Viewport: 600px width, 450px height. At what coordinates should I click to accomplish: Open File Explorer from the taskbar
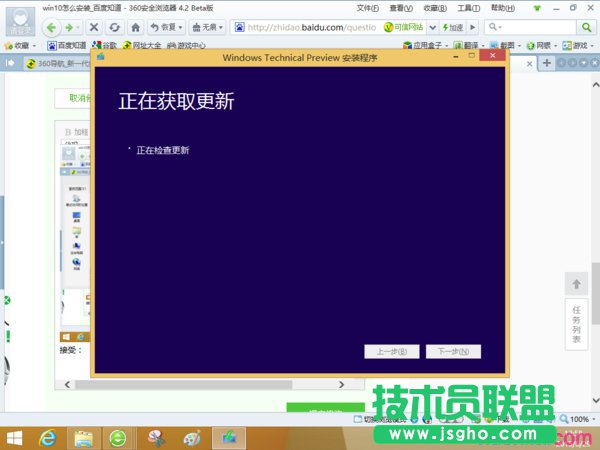point(83,439)
